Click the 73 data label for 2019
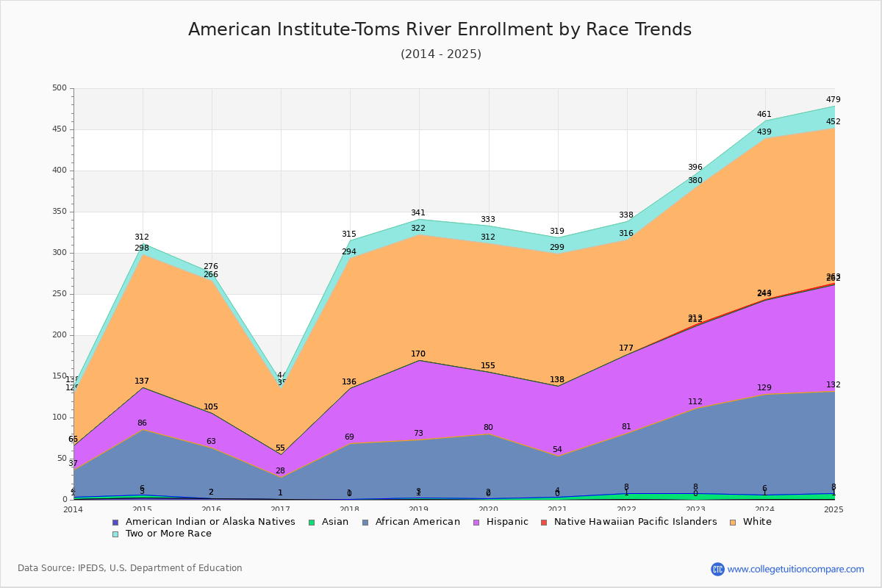This screenshot has height=588, width=882. [x=418, y=434]
